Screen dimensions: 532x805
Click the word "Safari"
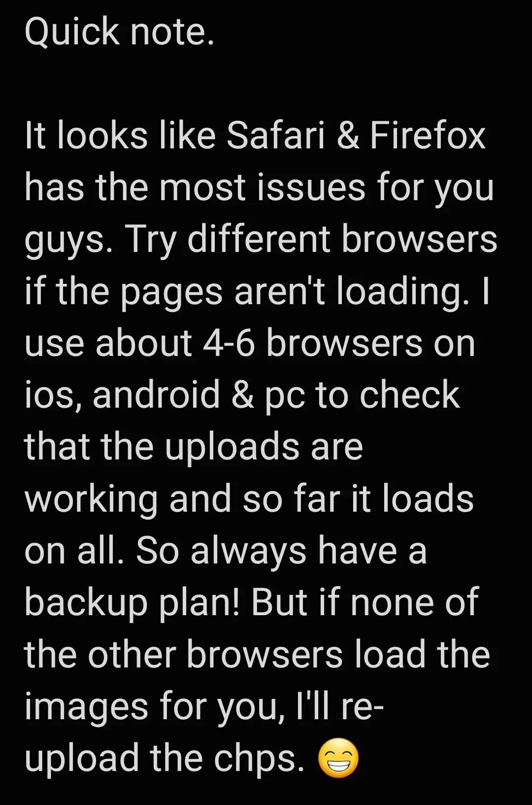tap(276, 136)
